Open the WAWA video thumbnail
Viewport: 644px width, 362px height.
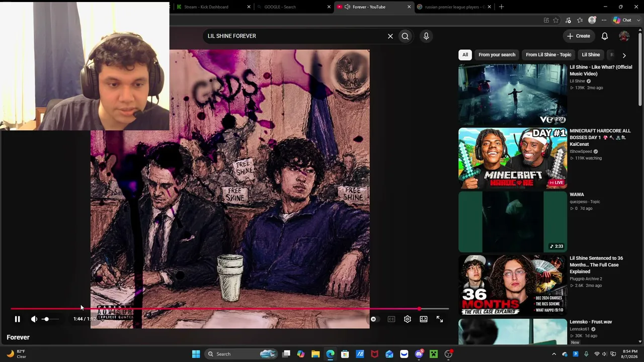(513, 222)
